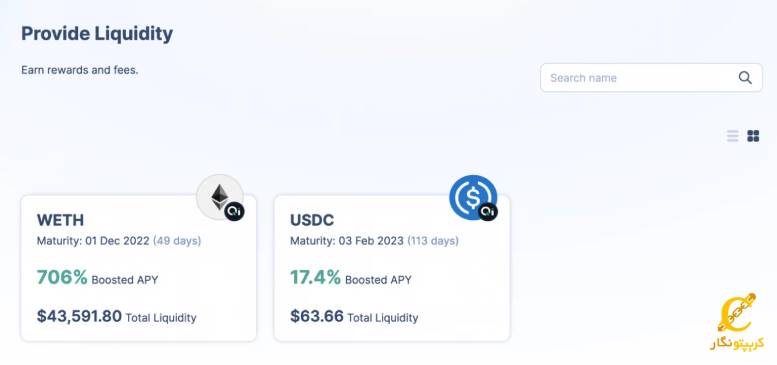Click the WETH pool title

[60, 220]
